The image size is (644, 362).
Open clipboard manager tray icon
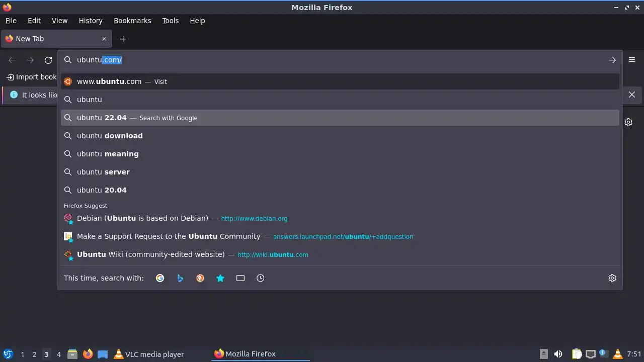click(x=577, y=354)
